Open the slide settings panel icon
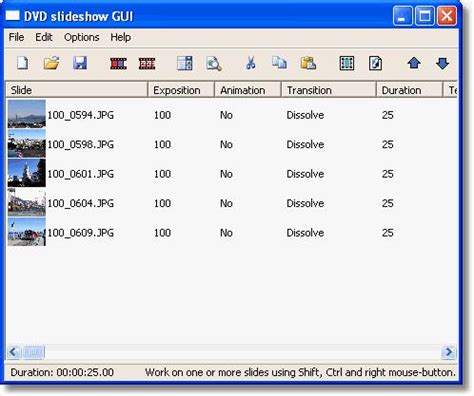Image resolution: width=474 pixels, height=396 pixels. 185,63
